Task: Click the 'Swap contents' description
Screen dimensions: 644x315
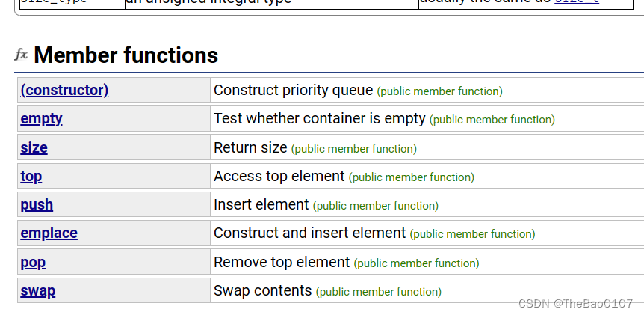Action: [262, 291]
